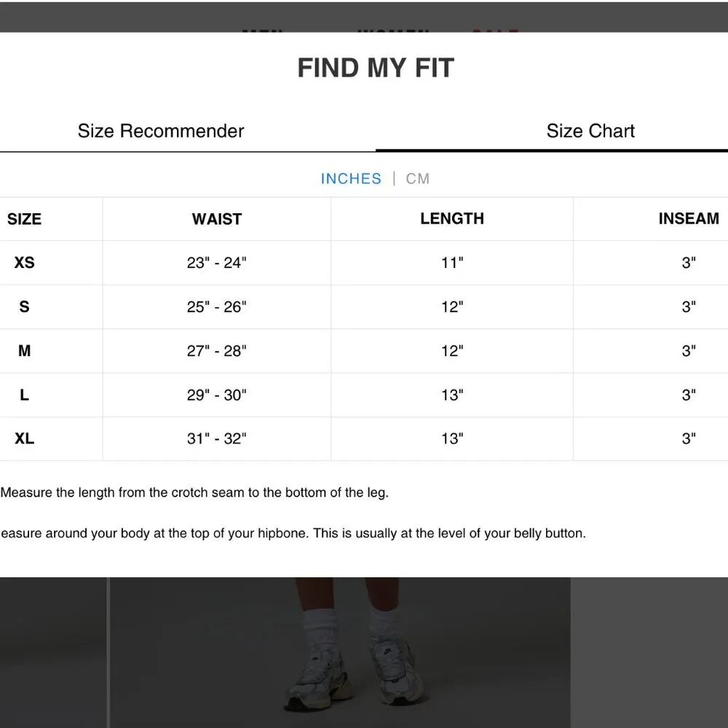Viewport: 728px width, 728px height.
Task: Click the SIZE column header
Action: (x=24, y=219)
